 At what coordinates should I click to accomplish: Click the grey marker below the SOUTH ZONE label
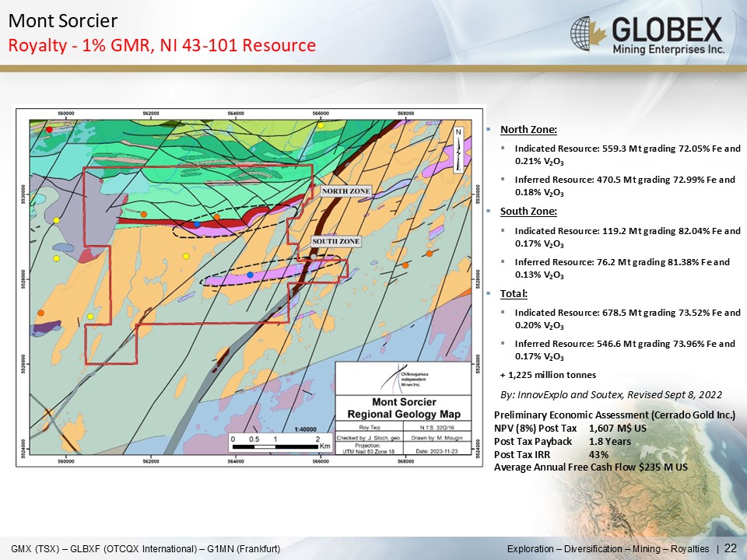[x=314, y=256]
